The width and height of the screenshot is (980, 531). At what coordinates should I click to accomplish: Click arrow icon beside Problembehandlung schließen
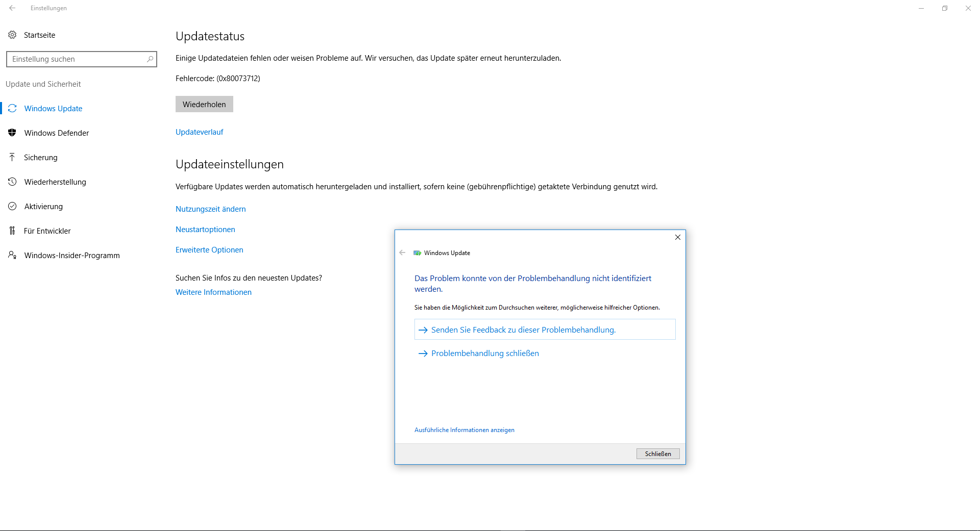423,353
